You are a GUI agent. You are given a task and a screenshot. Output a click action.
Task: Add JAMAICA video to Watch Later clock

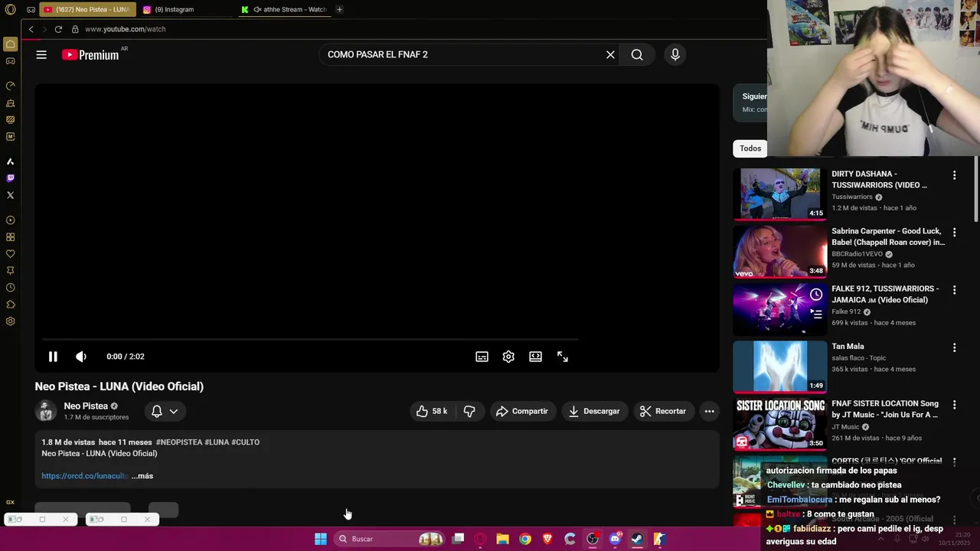[x=816, y=295]
